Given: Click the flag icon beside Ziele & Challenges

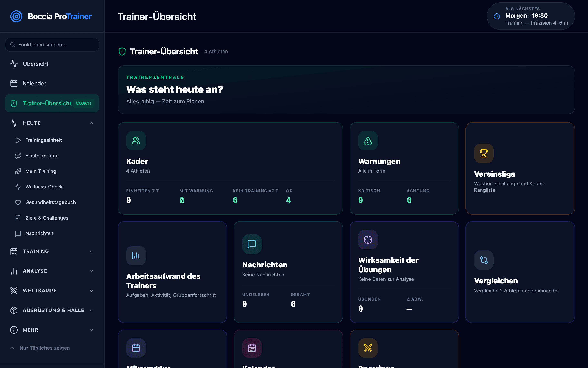Looking at the screenshot, I should point(18,218).
